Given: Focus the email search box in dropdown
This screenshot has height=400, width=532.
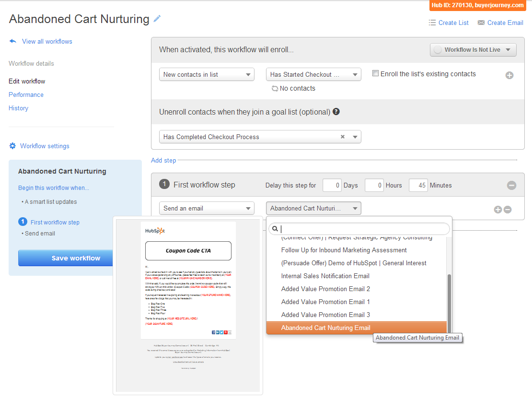Looking at the screenshot, I should [359, 228].
